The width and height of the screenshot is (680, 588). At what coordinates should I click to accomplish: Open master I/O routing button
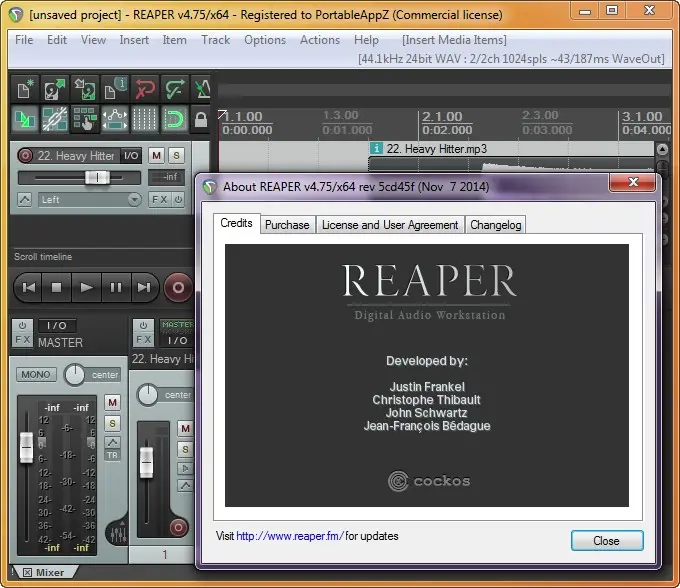click(x=57, y=326)
